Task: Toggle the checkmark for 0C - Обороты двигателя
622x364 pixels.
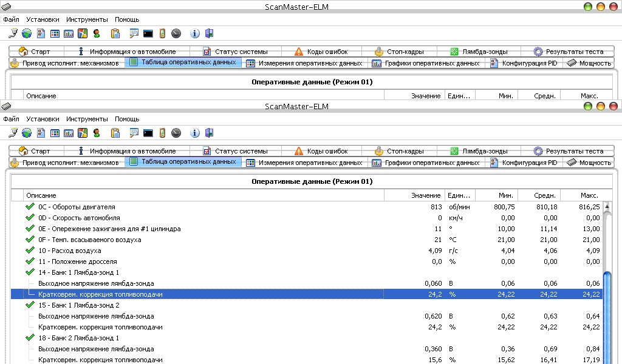Action: click(x=30, y=207)
